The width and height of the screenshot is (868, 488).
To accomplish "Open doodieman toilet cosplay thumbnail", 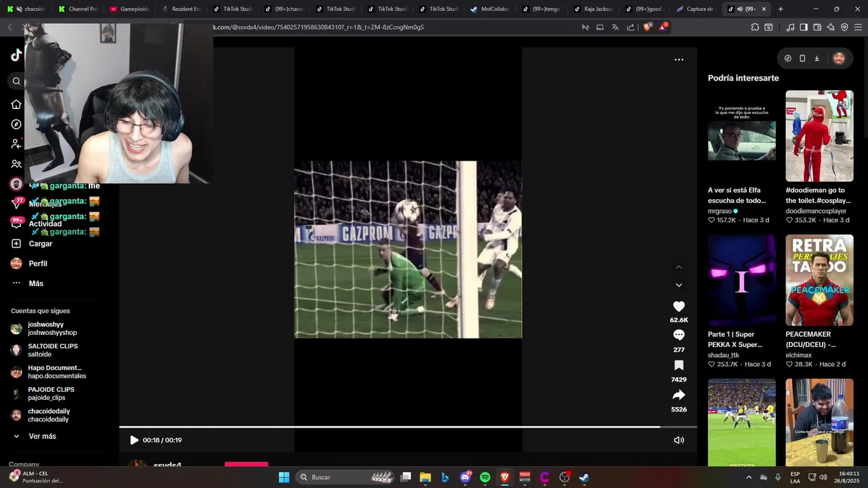I will coord(819,136).
